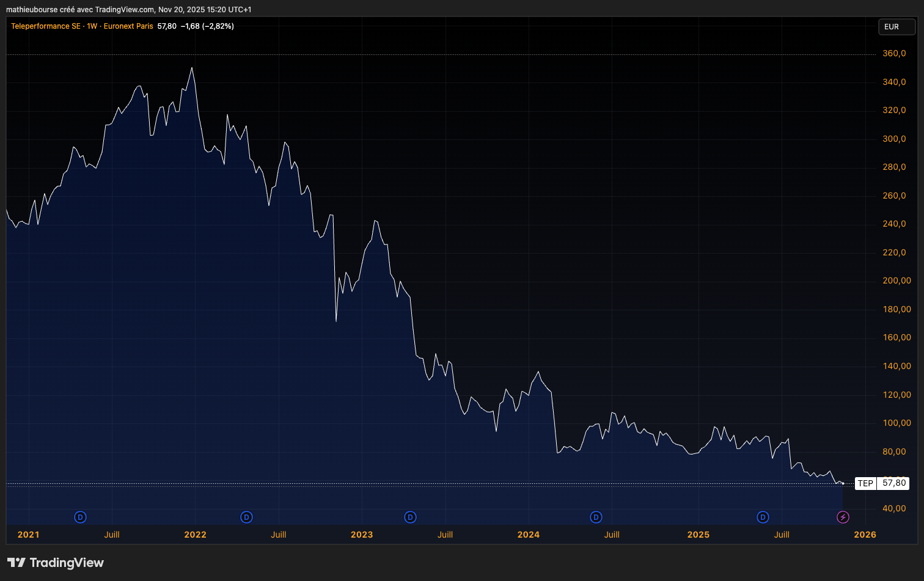Click the 80,00 price axis label

tap(895, 452)
